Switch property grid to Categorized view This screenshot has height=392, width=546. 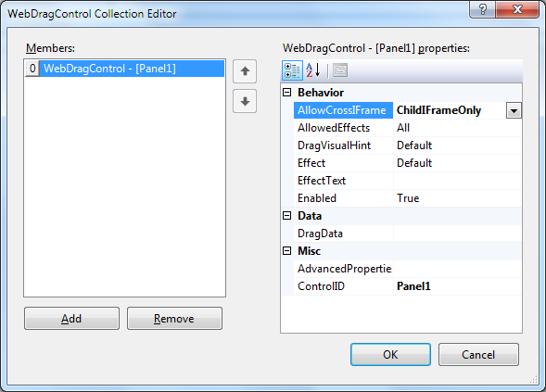292,70
